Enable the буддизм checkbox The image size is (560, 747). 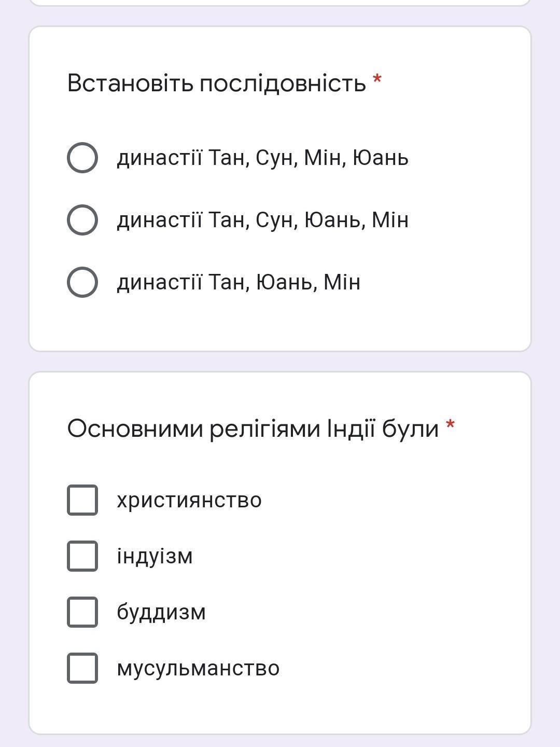coord(82,612)
